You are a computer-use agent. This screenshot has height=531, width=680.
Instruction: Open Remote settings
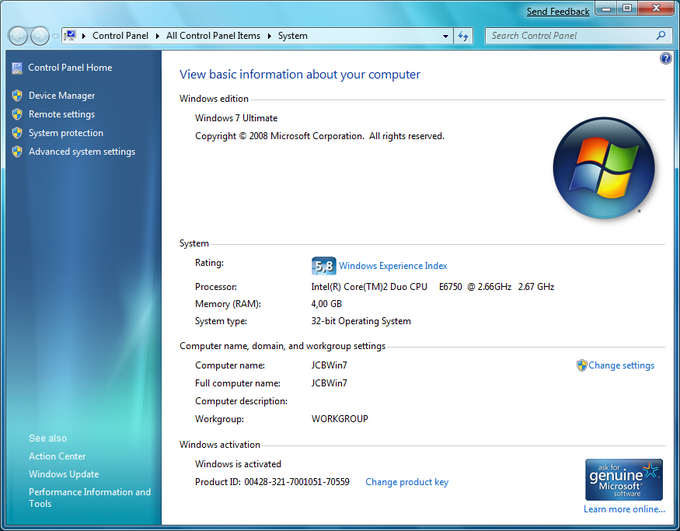tap(62, 114)
